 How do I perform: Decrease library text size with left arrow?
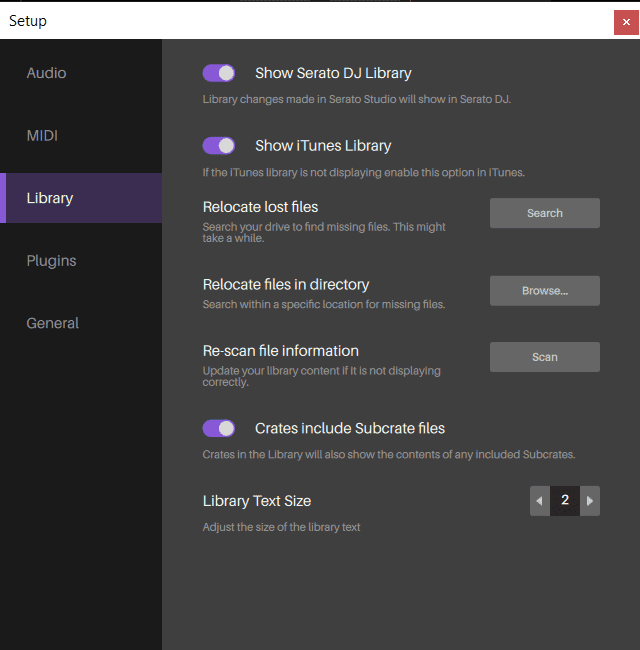(540, 501)
